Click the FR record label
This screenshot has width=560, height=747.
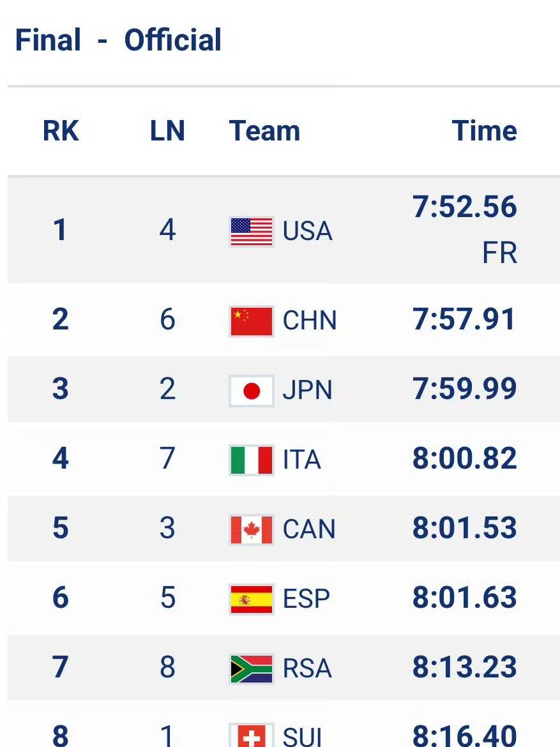pos(499,252)
